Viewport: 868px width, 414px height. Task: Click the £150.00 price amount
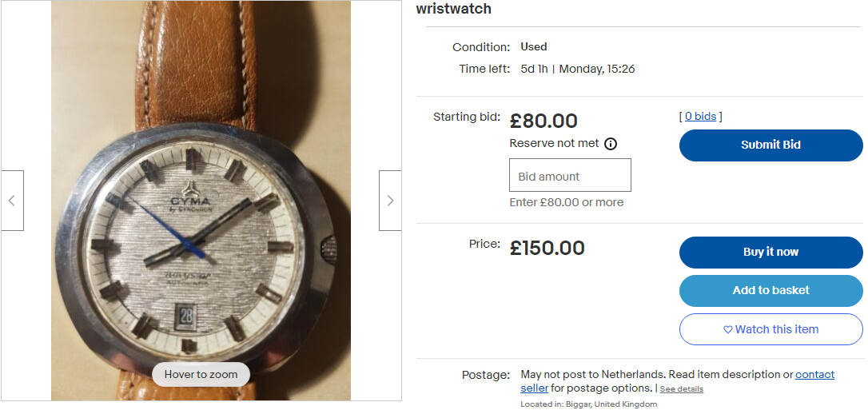point(547,248)
